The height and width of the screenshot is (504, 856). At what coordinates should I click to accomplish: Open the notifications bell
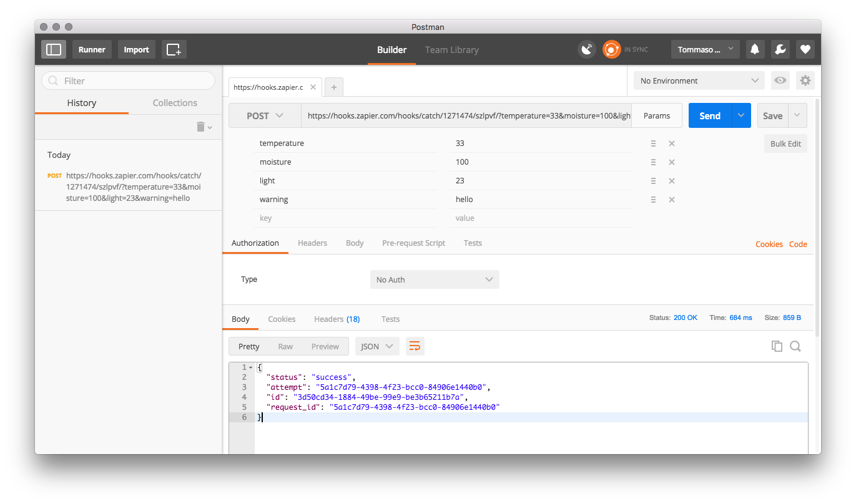pyautogui.click(x=755, y=49)
